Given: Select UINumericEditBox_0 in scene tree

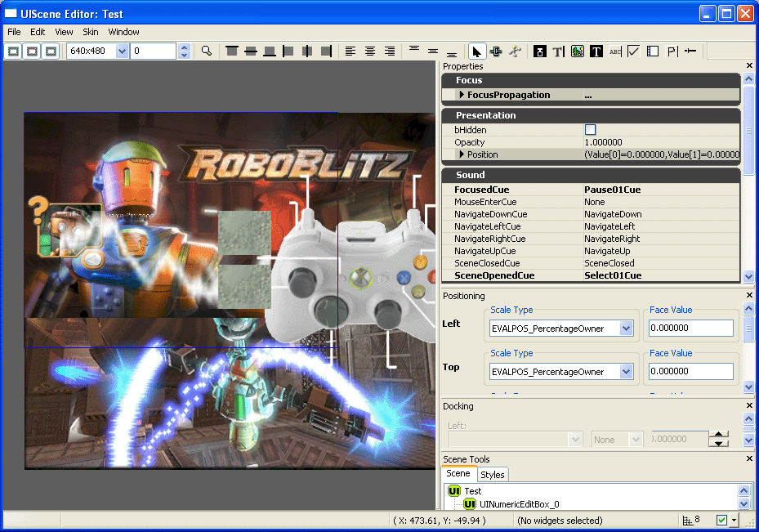Looking at the screenshot, I should pyautogui.click(x=520, y=504).
